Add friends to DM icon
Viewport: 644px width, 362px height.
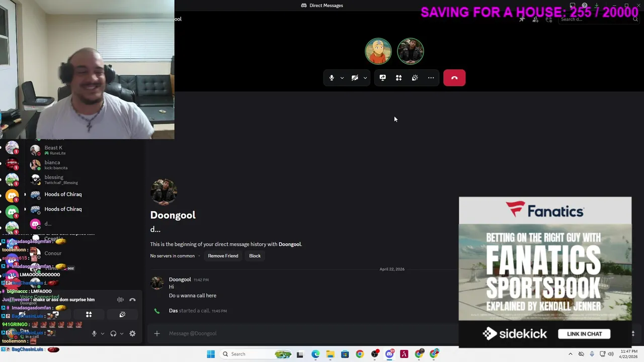pyautogui.click(x=535, y=19)
